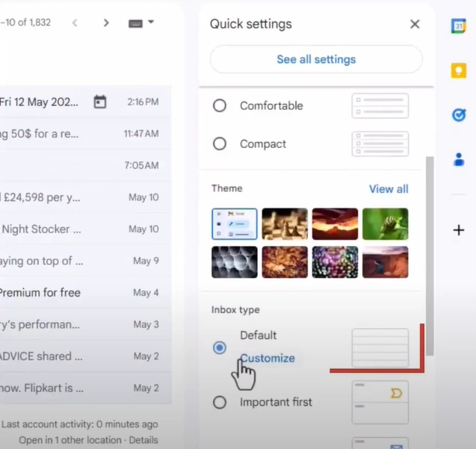Click View all themes link

point(389,189)
